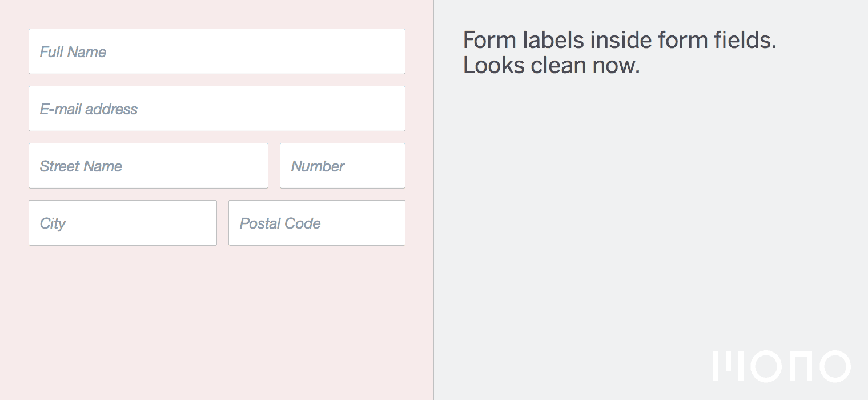
Task: Click the stylized M of the MONO logo
Action: [x=729, y=366]
